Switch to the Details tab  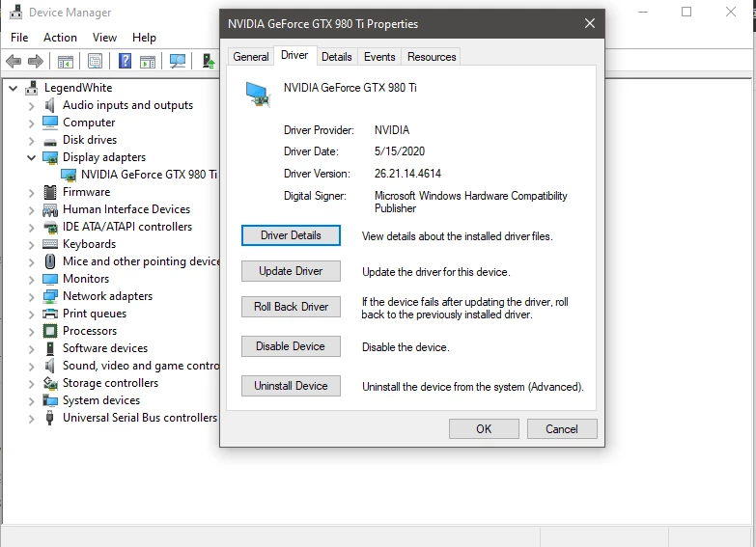[x=337, y=57]
